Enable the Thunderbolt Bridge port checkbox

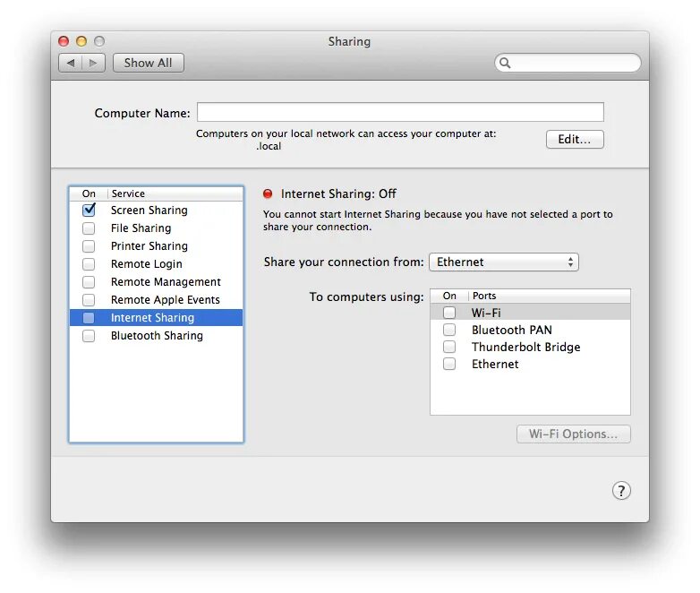click(449, 347)
